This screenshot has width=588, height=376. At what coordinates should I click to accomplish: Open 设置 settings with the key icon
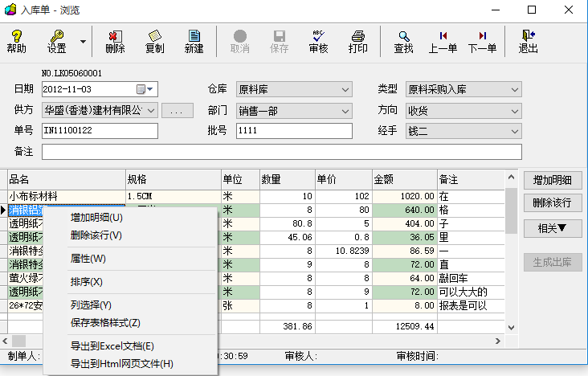point(56,41)
